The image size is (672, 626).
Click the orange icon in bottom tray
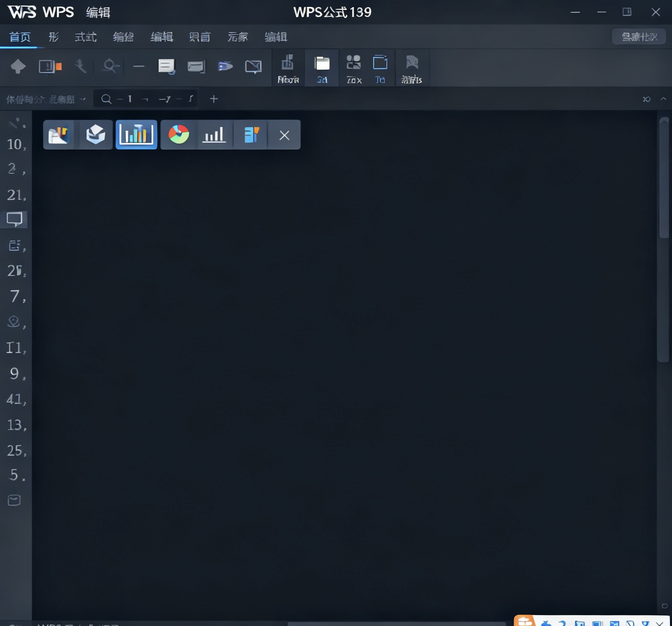point(524,621)
